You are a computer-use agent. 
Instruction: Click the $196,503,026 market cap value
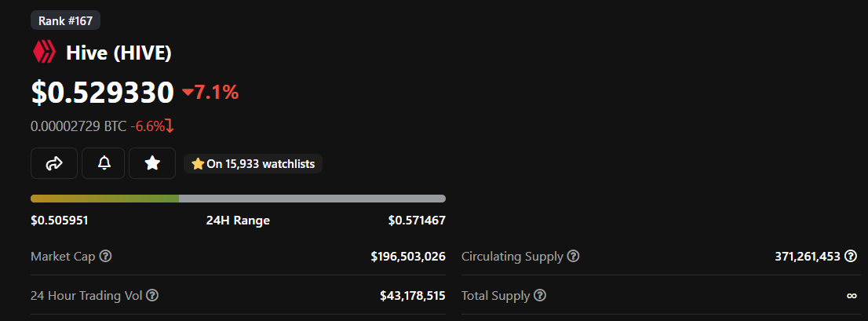[x=408, y=256]
